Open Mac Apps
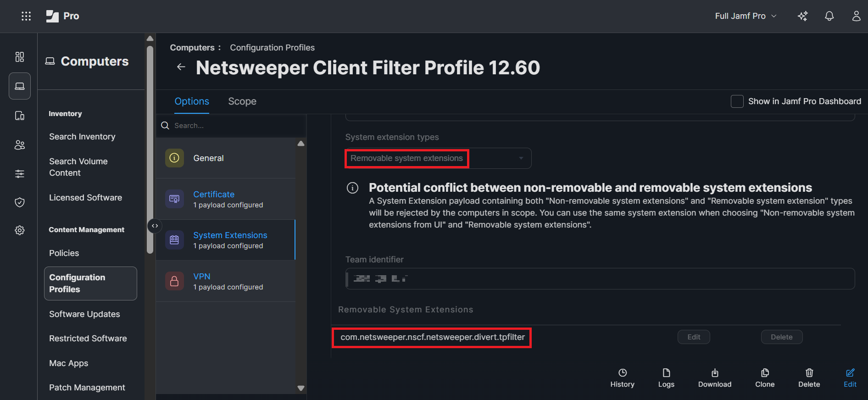Image resolution: width=868 pixels, height=400 pixels. click(69, 363)
